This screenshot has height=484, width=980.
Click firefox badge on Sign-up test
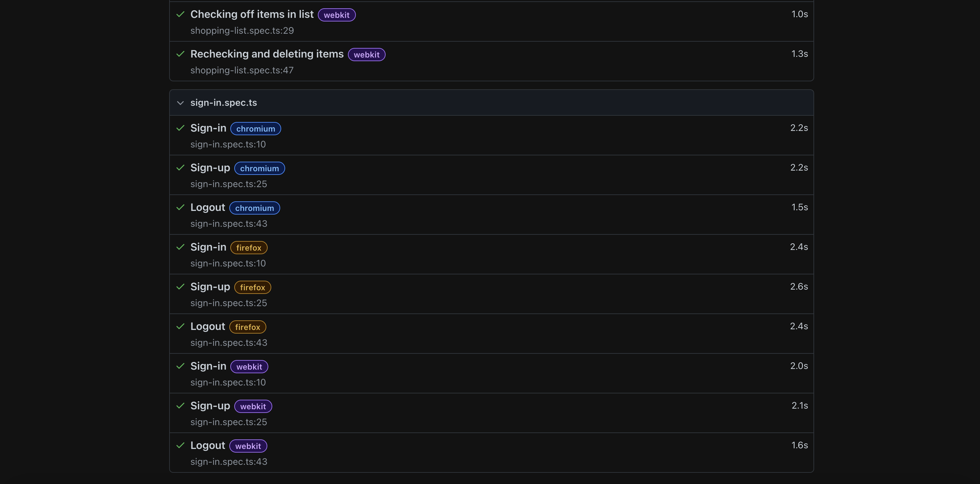252,288
